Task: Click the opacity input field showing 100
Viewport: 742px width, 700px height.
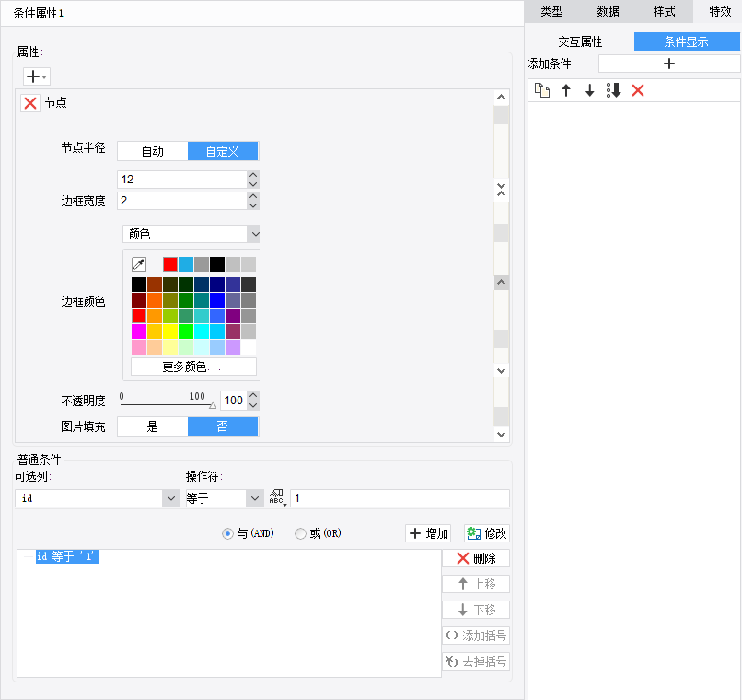Action: [x=234, y=401]
